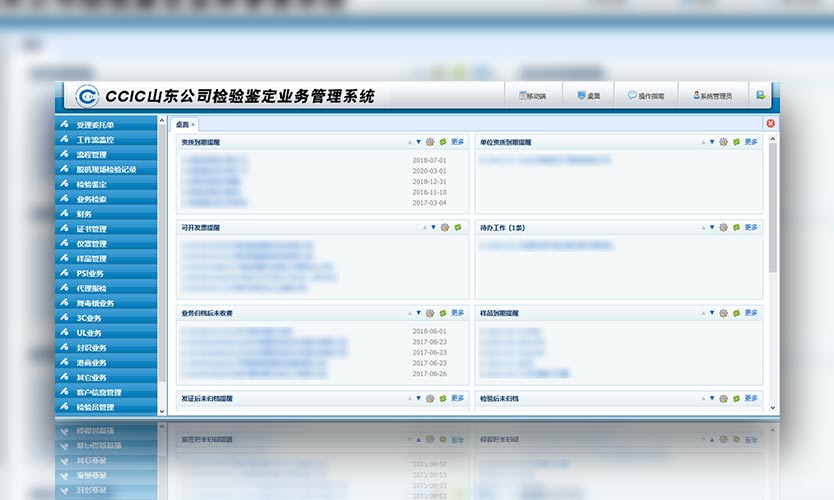Viewport: 834px width, 500px height.
Task: Open settings gear of 业务归档后未收费 panel
Action: tap(430, 313)
